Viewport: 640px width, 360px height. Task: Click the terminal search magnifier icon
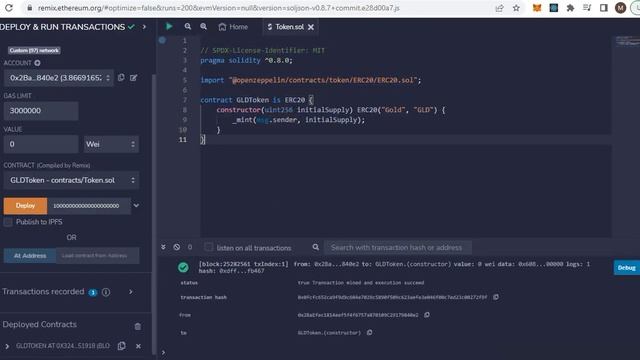click(316, 247)
